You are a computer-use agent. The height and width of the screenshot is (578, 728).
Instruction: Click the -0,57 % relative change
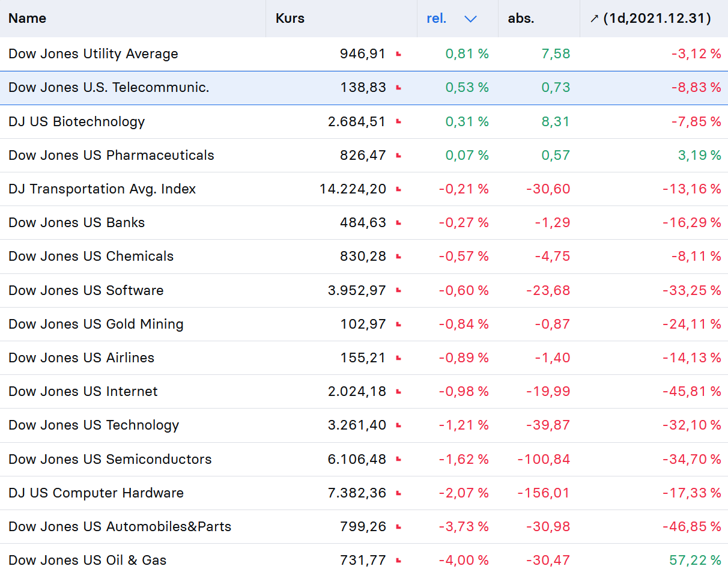tap(464, 256)
